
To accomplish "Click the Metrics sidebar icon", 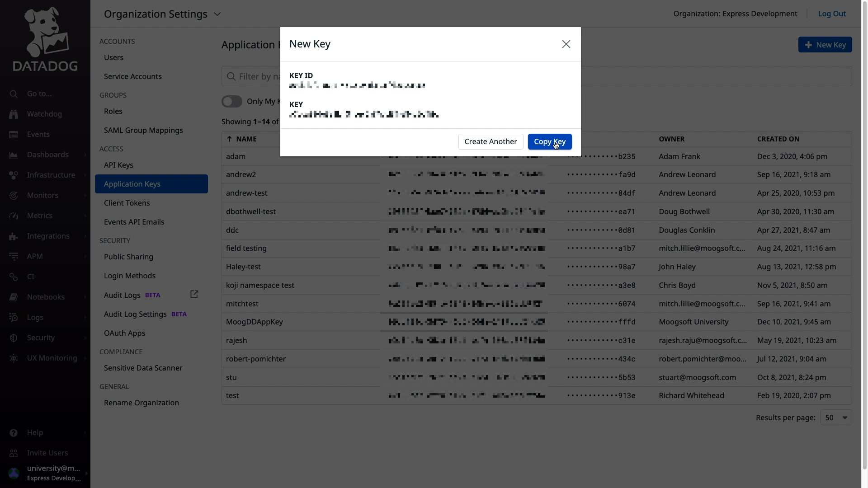I will pyautogui.click(x=14, y=216).
